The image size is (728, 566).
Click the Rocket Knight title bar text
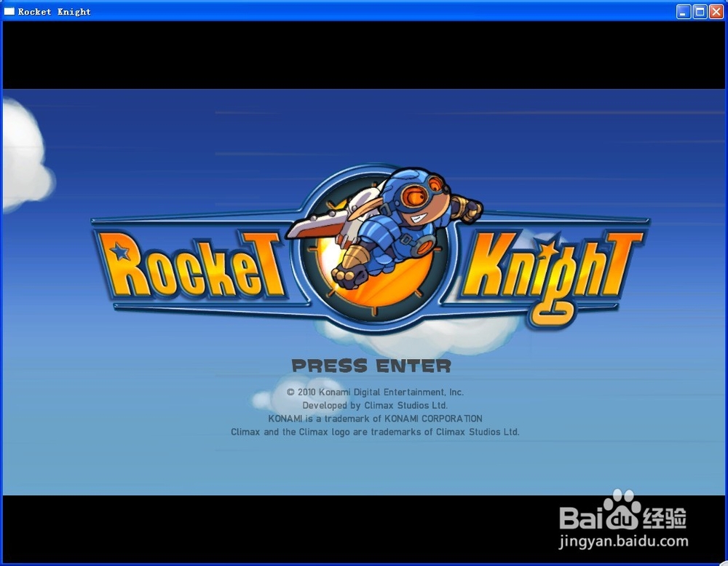pos(55,12)
